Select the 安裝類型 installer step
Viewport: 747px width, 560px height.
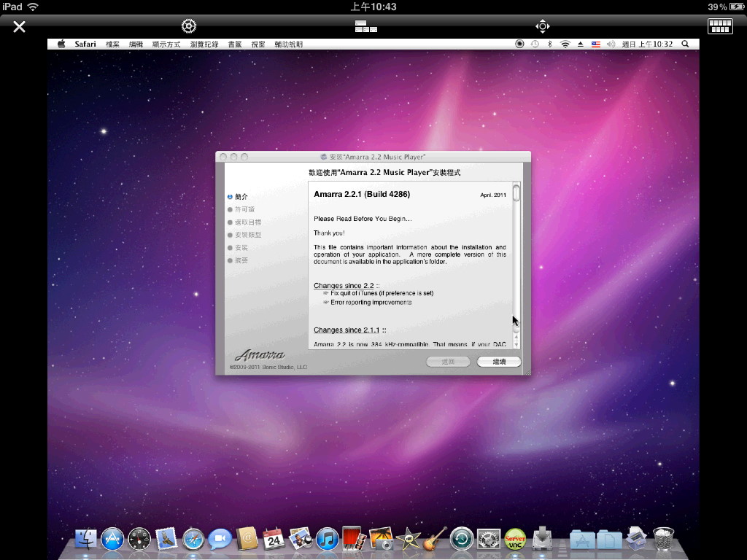pos(244,235)
